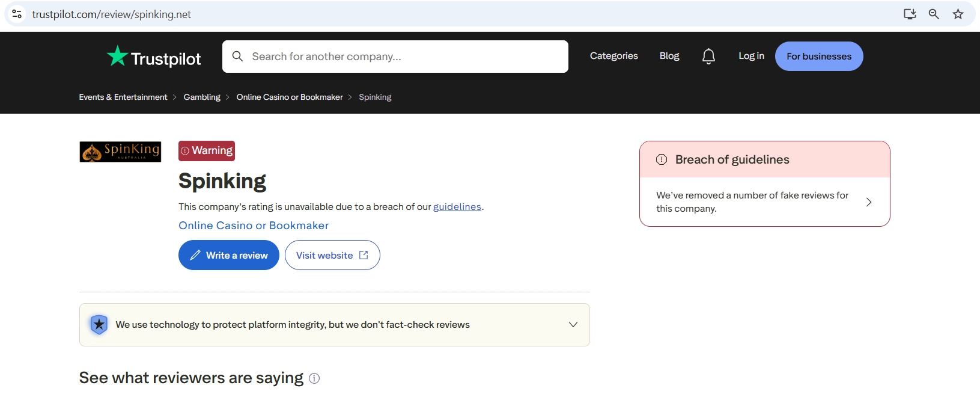Viewport: 980px width, 403px height.
Task: Click the install app icon in address bar
Action: pos(910,14)
